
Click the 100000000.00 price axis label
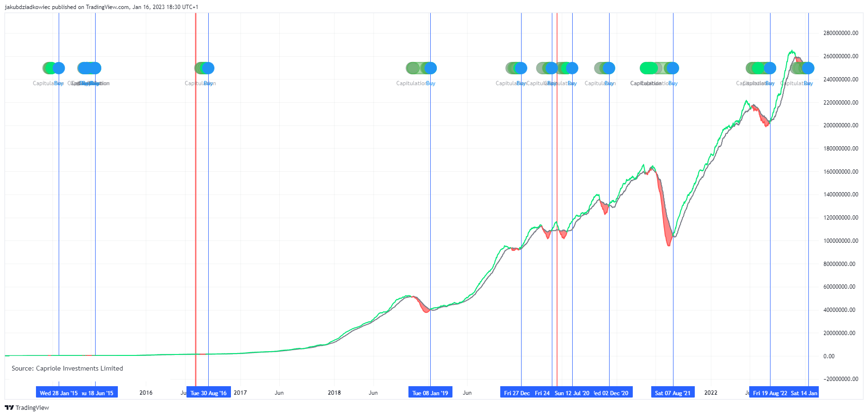point(841,241)
